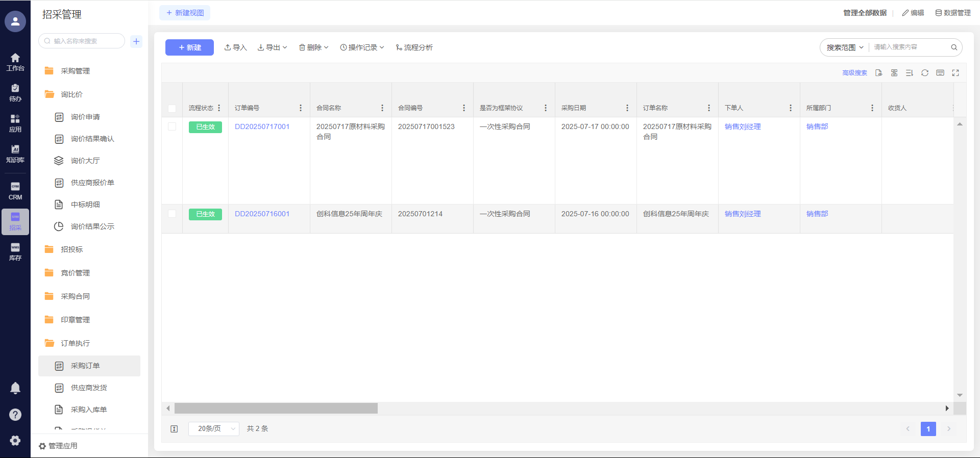Click the CRM app icon
This screenshot has width=980, height=458.
coord(15,191)
